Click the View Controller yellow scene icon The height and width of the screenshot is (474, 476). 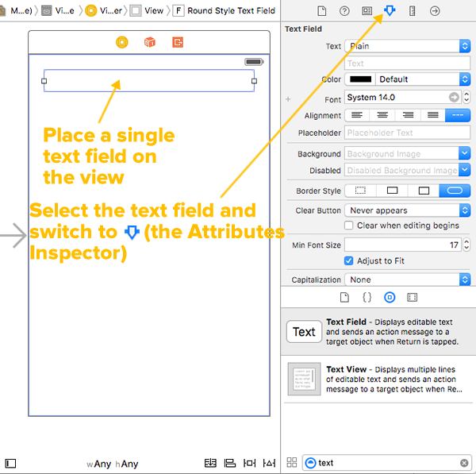(x=122, y=42)
